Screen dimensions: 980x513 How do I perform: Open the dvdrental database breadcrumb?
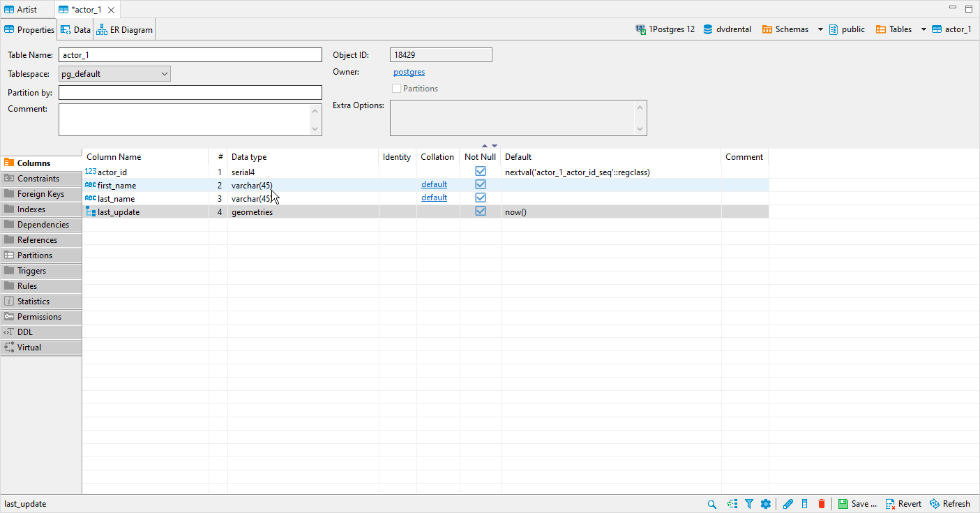pyautogui.click(x=727, y=29)
